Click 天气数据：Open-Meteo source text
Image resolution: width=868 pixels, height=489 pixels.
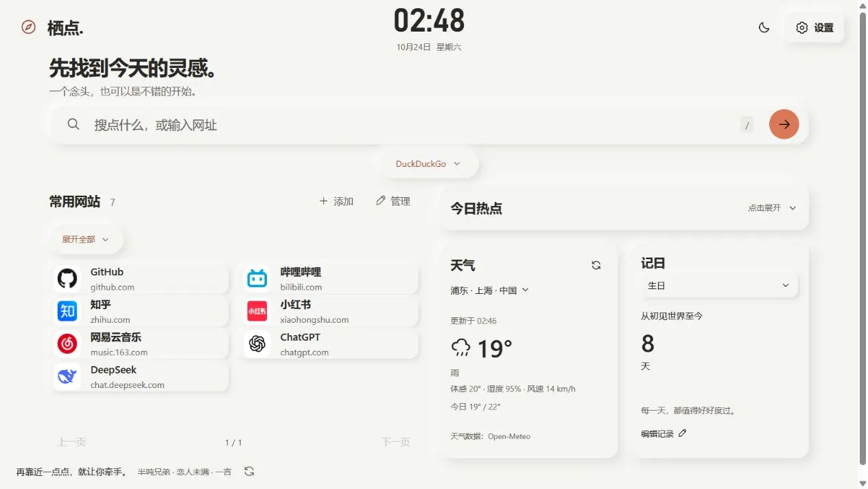(x=491, y=436)
